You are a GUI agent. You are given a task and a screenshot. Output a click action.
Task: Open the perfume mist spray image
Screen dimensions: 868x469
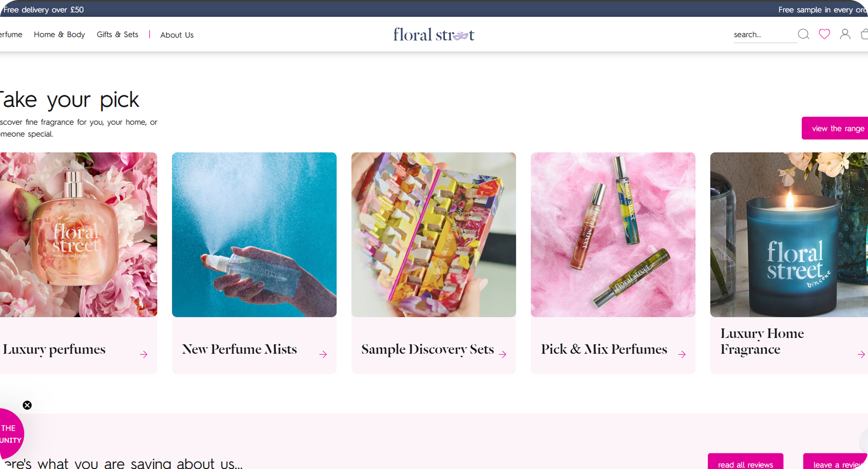[254, 235]
